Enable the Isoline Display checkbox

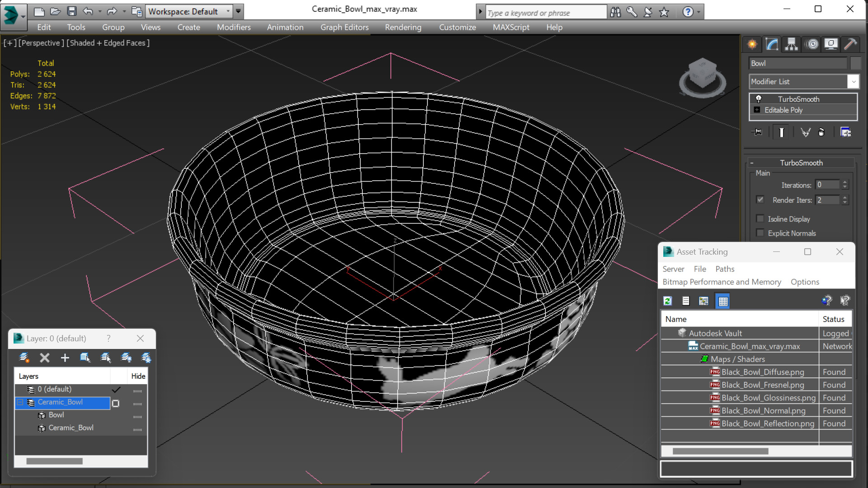(x=760, y=219)
